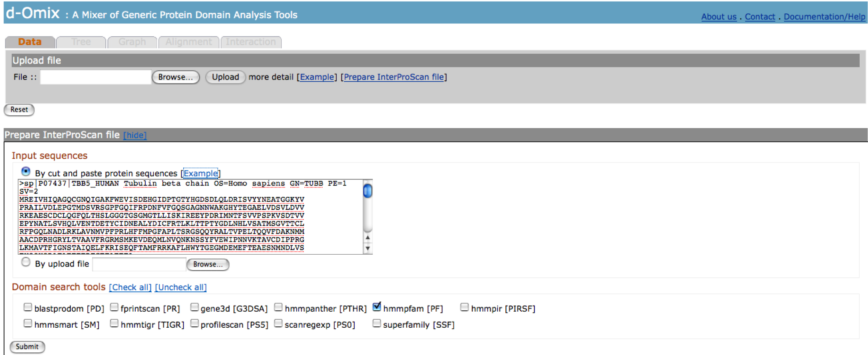Enable superfamily [SSF] checkbox
This screenshot has width=868, height=355.
(x=377, y=323)
